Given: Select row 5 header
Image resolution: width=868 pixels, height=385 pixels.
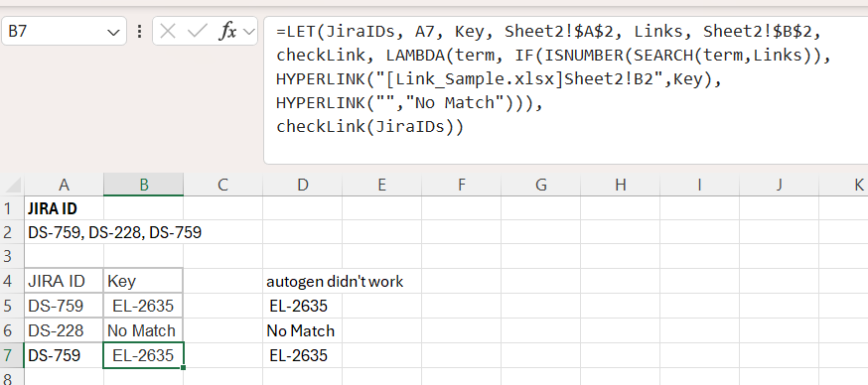Looking at the screenshot, I should [12, 306].
